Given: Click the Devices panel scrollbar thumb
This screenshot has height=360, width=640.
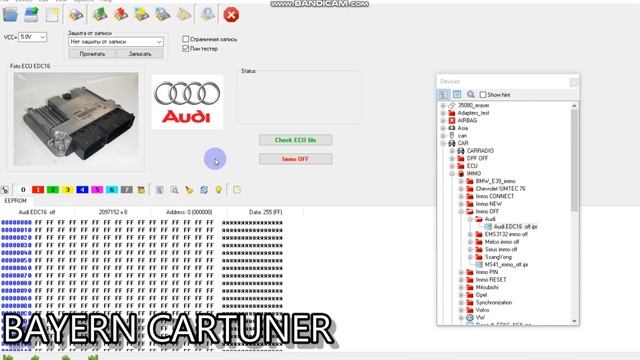Looking at the screenshot, I should pos(574,161).
